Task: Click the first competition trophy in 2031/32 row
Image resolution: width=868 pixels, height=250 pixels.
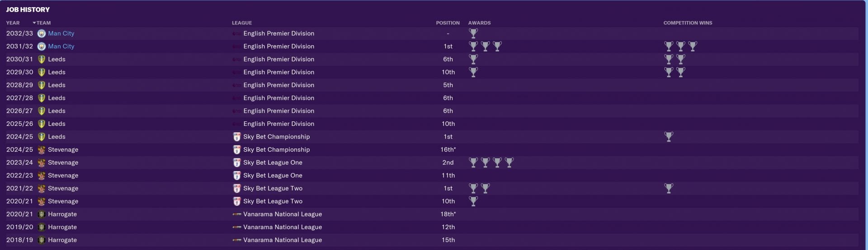Action: click(669, 46)
